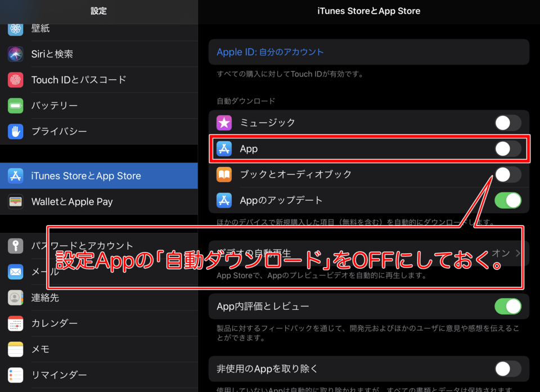Viewport: 540px width, 392px height.
Task: Select iTunes StoreとApp Store in sidebar
Action: (x=99, y=175)
